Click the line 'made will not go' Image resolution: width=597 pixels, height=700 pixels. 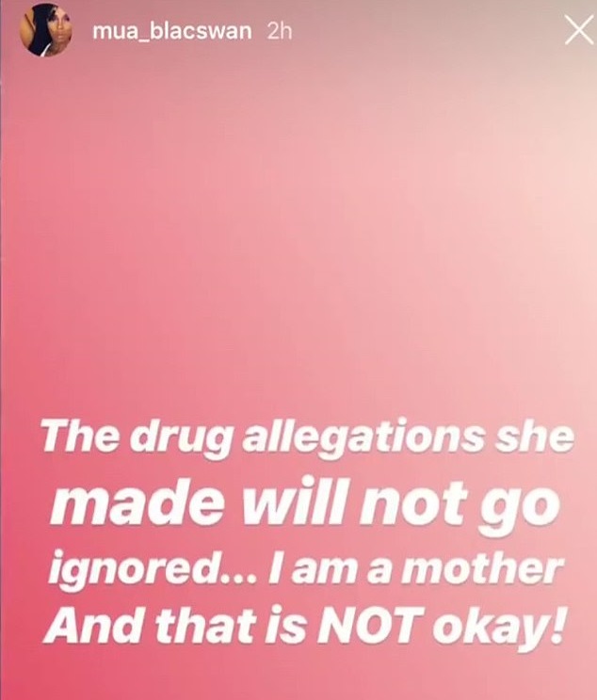point(304,504)
